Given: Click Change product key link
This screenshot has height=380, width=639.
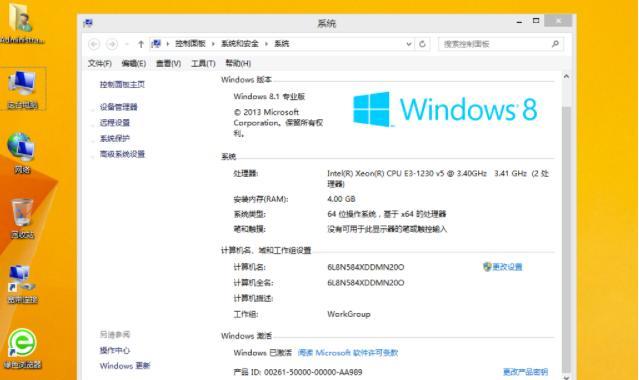Looking at the screenshot, I should [525, 372].
